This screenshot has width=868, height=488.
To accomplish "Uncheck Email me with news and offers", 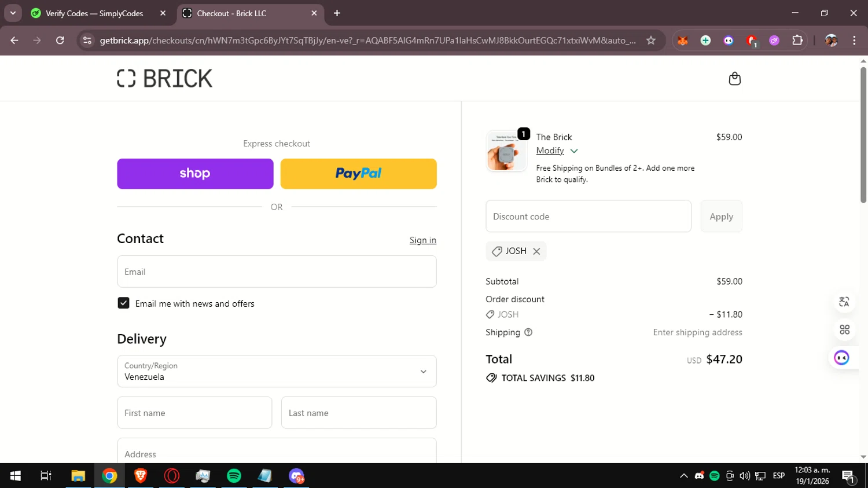I will (x=123, y=303).
